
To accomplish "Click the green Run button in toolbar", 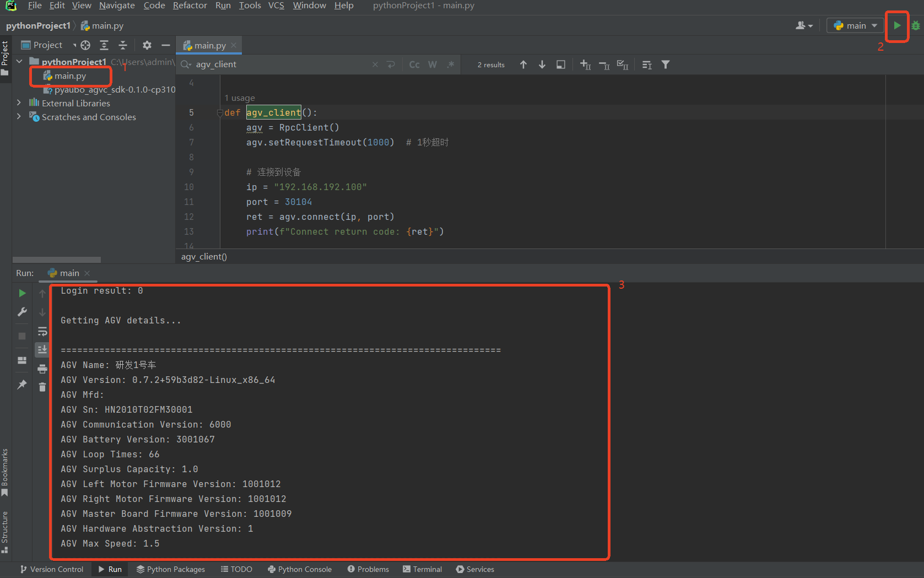I will [x=897, y=25].
